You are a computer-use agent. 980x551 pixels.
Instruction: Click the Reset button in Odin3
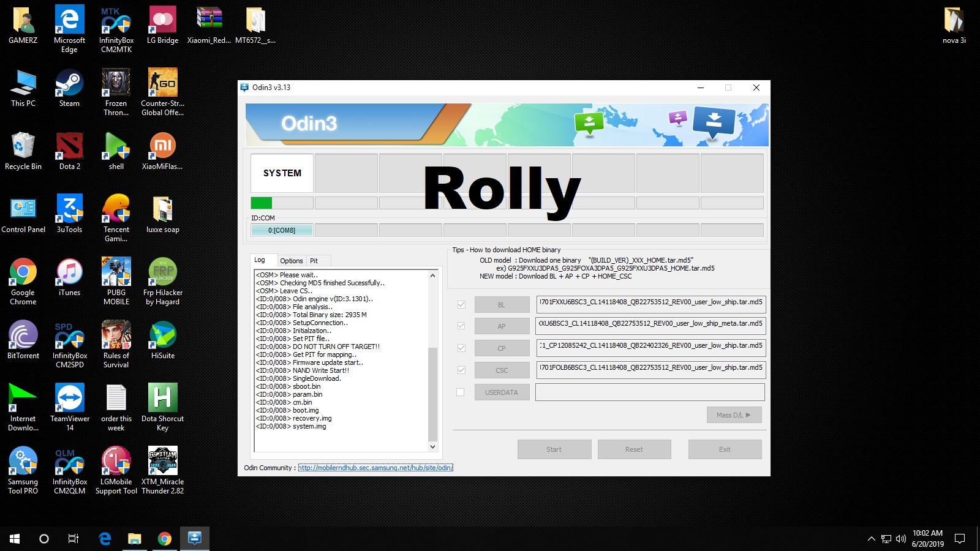click(x=634, y=449)
